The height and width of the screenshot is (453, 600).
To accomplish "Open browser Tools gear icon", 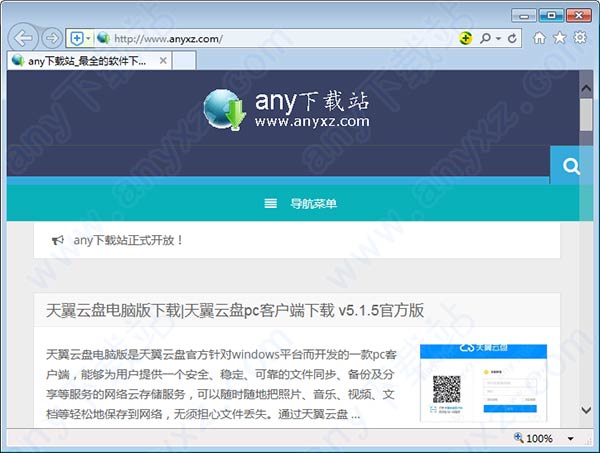I will 580,37.
